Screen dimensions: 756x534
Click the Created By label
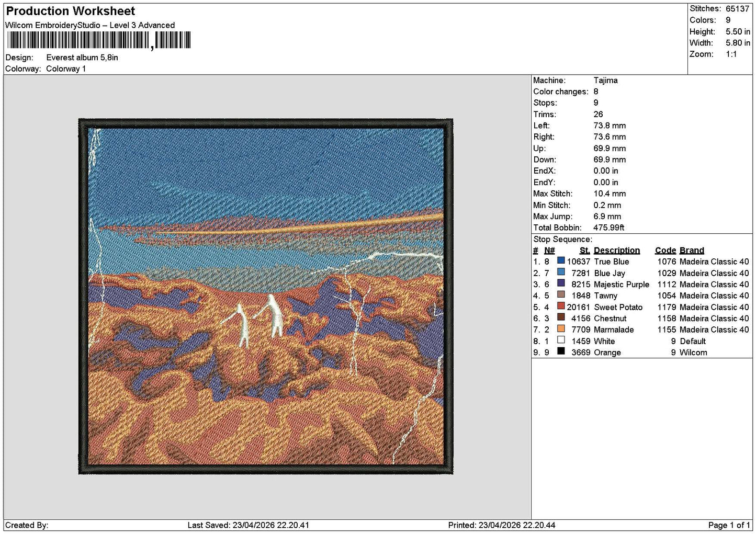[x=27, y=526]
